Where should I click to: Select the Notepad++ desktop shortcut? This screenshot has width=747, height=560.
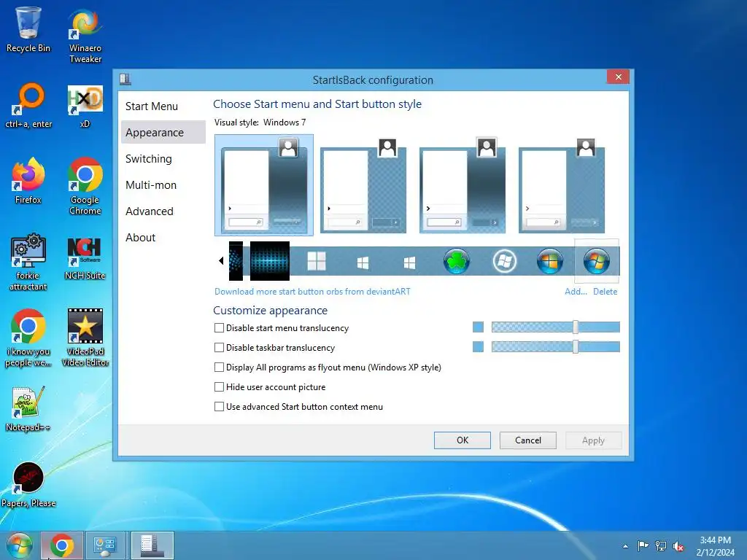point(28,408)
